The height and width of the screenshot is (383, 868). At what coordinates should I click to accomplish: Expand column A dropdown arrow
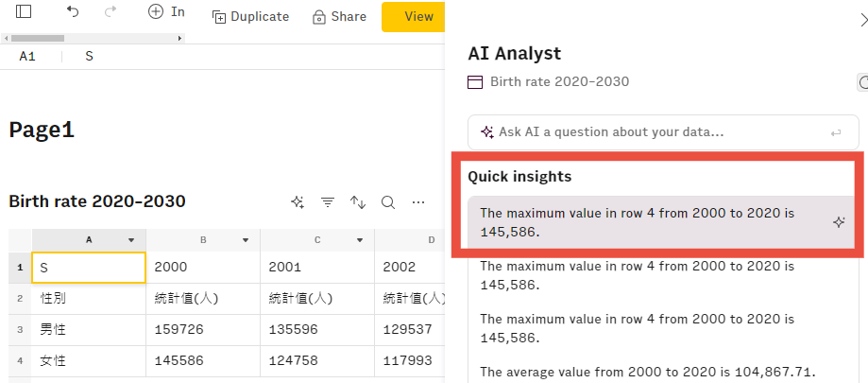point(131,240)
